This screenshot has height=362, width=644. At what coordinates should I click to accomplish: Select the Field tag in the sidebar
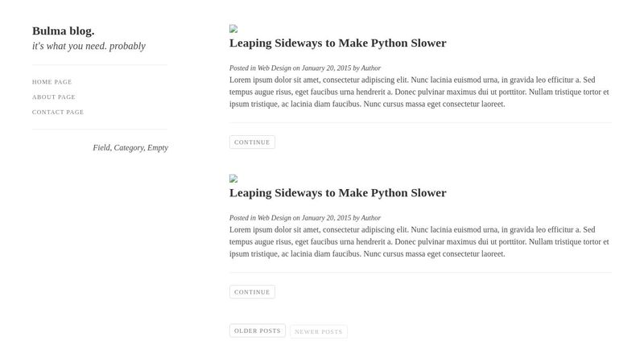pyautogui.click(x=101, y=148)
